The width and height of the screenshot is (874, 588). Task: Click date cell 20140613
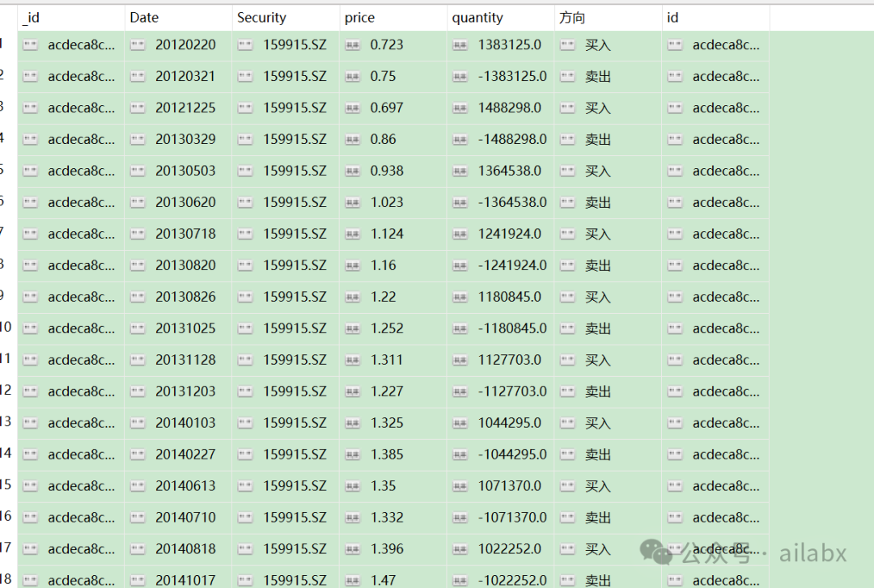[185, 486]
